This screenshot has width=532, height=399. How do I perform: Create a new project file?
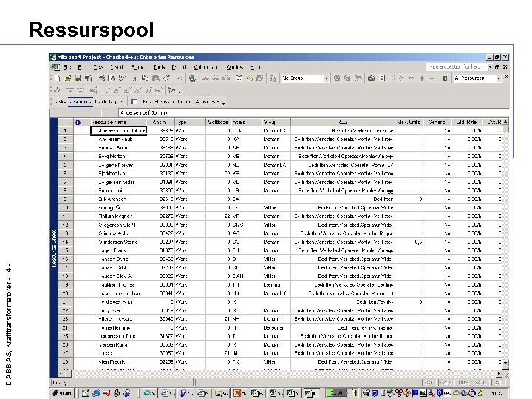click(x=58, y=78)
